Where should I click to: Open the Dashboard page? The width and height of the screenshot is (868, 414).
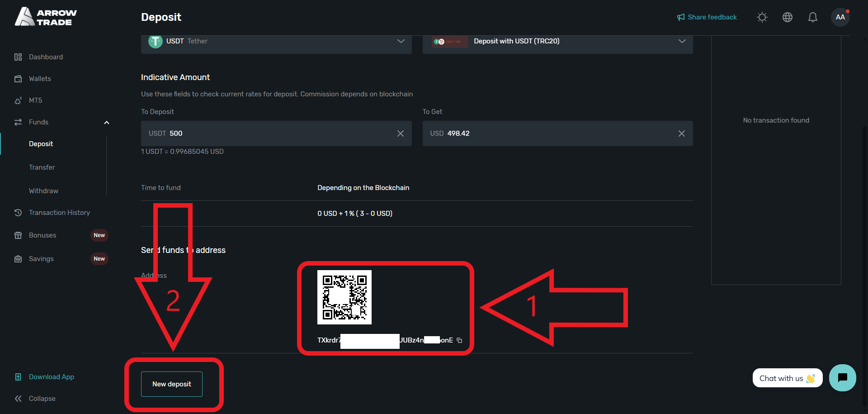(x=46, y=57)
